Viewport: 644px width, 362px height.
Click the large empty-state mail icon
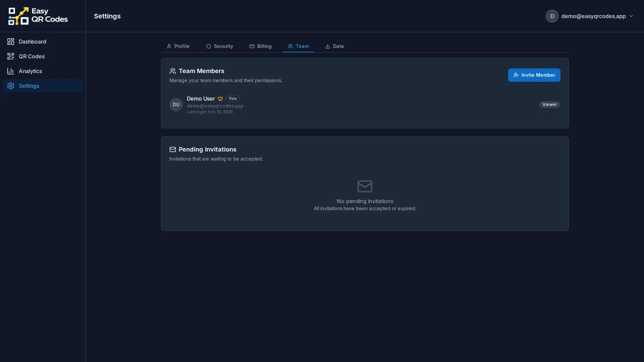click(365, 186)
